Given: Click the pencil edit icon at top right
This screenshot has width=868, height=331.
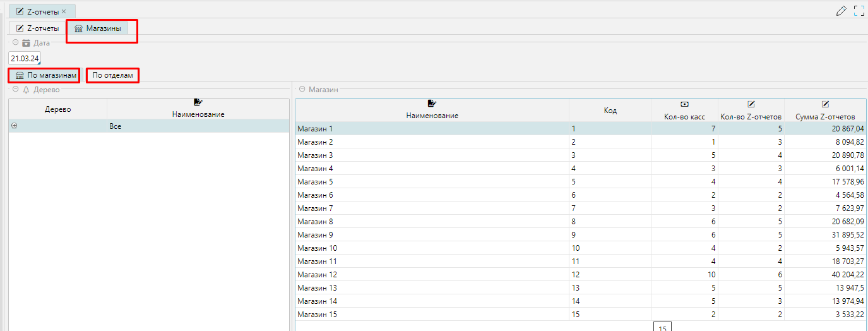Looking at the screenshot, I should (x=841, y=11).
